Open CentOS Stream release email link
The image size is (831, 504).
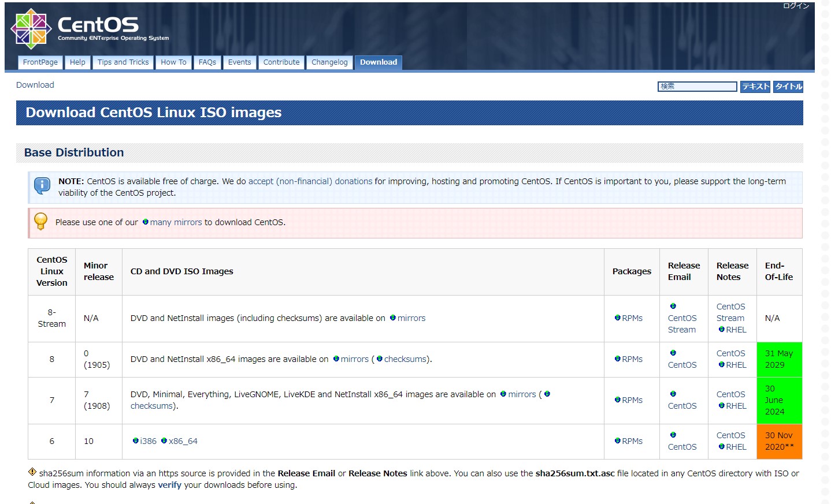point(682,324)
